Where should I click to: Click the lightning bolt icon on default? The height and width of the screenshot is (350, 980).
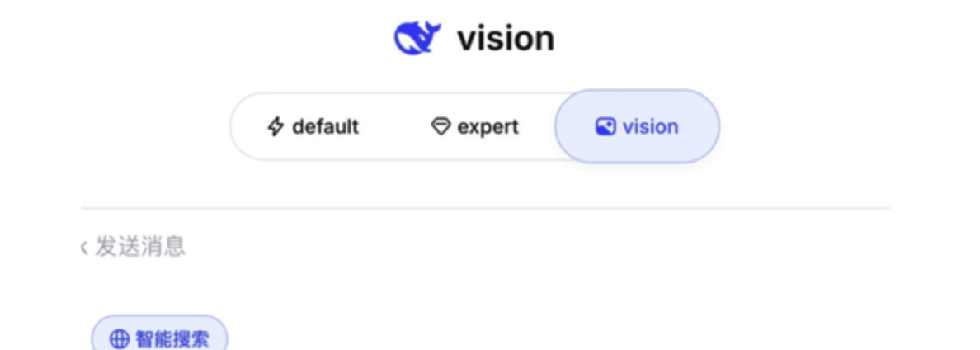coord(276,127)
